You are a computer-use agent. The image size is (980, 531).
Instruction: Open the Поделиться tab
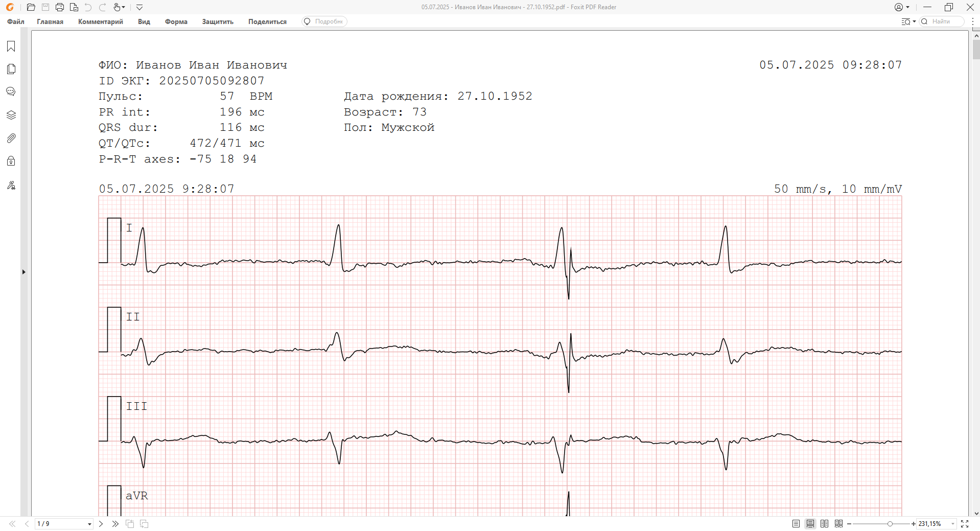(x=267, y=21)
